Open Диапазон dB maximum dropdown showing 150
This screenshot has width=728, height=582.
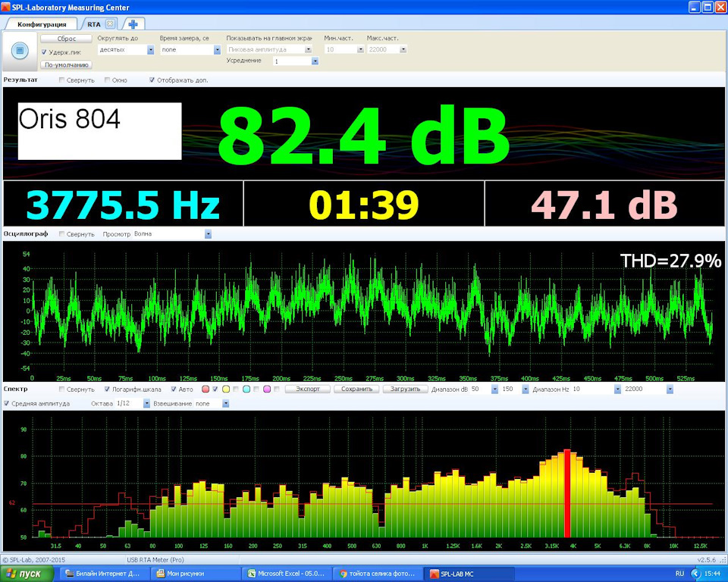[525, 389]
